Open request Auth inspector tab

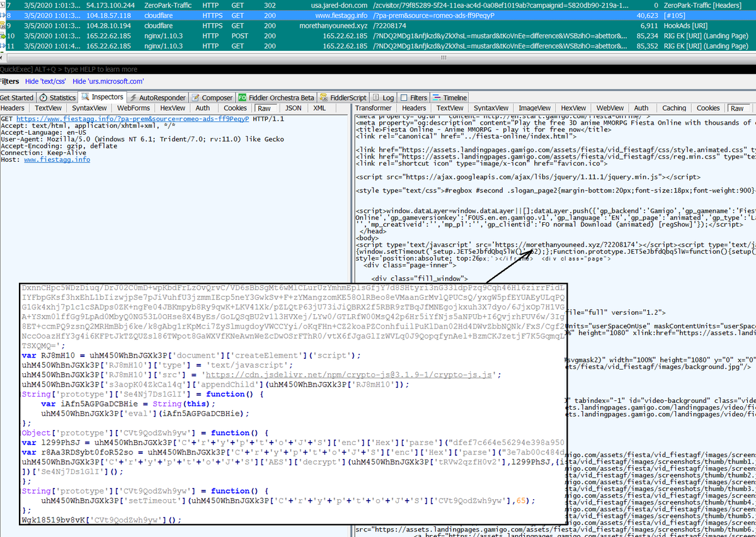(203, 108)
